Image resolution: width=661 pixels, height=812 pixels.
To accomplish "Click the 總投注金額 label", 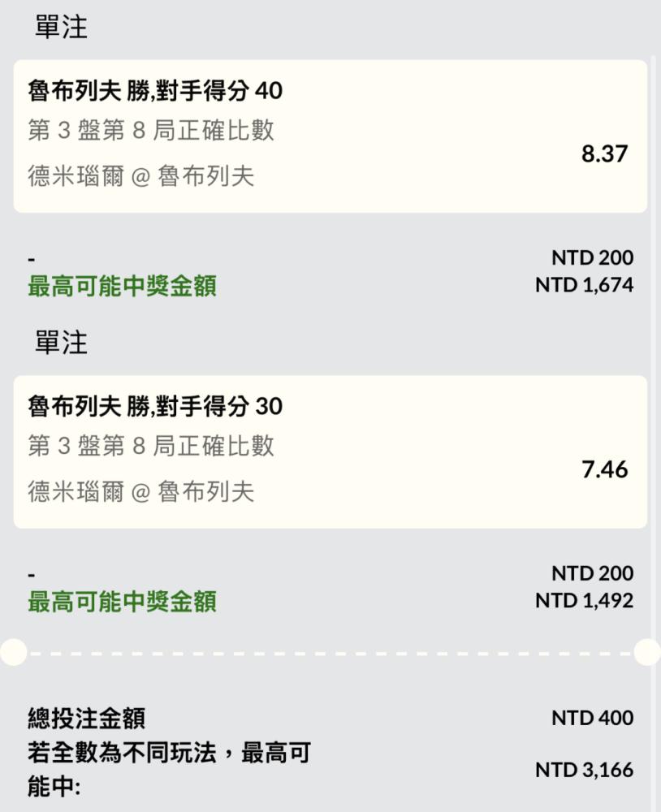I will tap(87, 719).
